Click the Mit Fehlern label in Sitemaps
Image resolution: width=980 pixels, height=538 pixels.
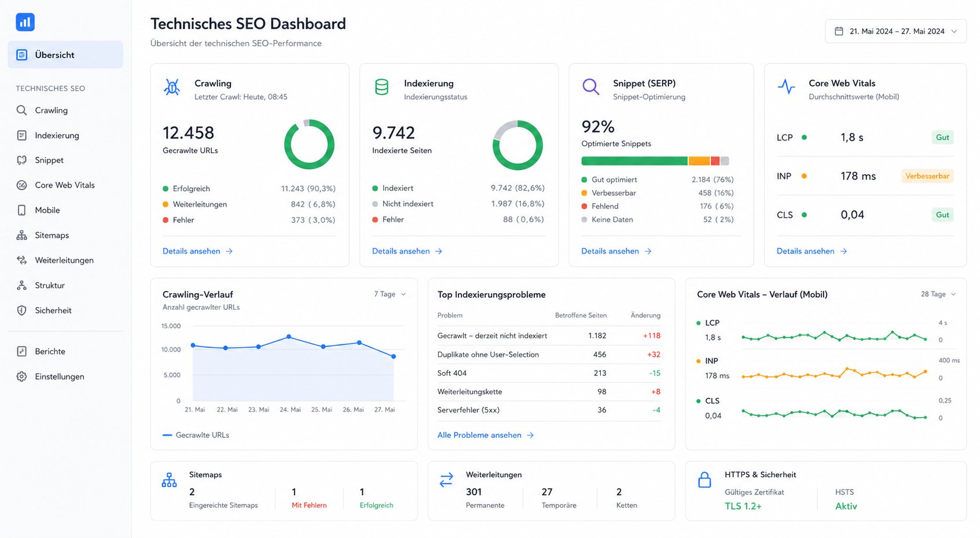point(309,506)
